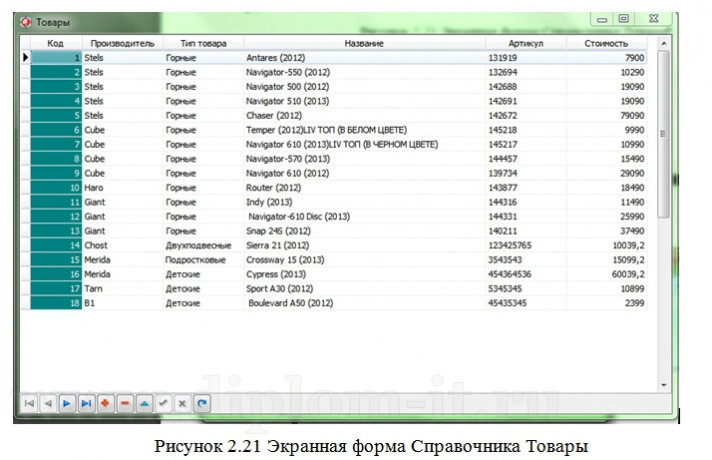The height and width of the screenshot is (460, 712).
Task: Click manufacturer cell 'Haro'
Action: click(123, 188)
